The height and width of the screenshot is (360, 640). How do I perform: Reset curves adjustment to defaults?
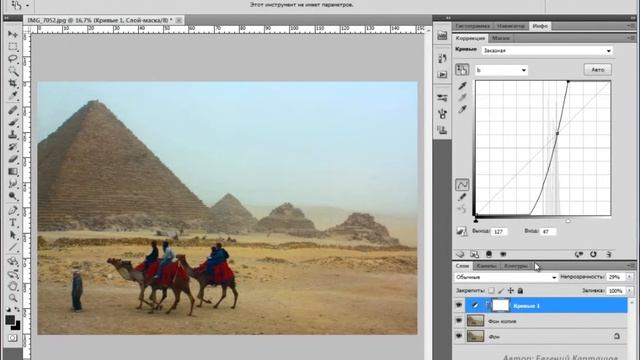[593, 254]
